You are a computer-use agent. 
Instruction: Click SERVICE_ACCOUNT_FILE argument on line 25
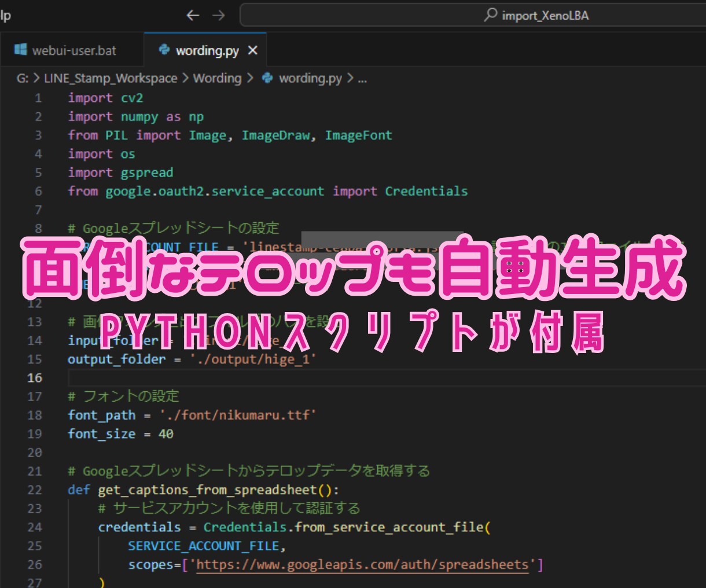coord(204,546)
